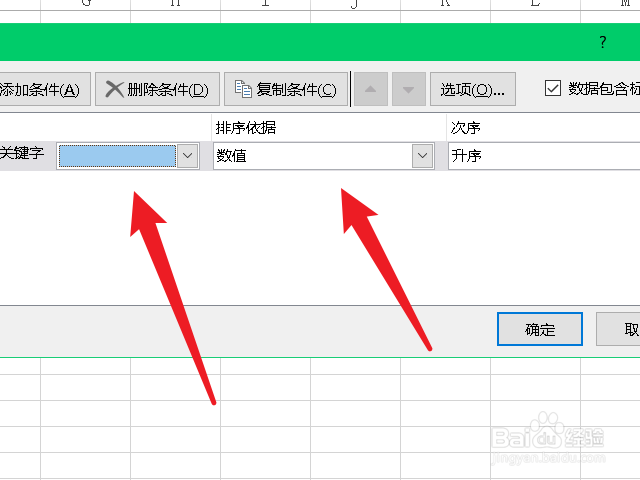
Task: Click the Copy Condition (复制条件) button
Action: (286, 89)
